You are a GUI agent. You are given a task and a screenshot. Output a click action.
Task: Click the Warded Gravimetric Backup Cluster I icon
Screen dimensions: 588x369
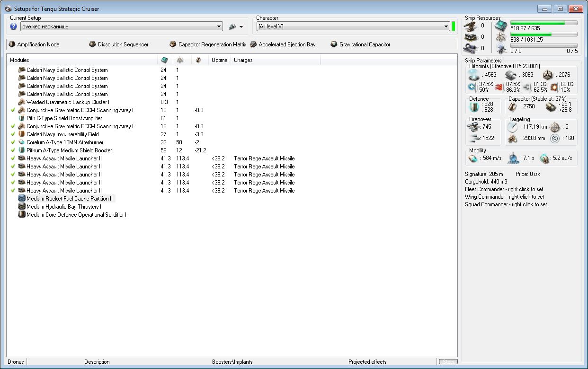pos(21,102)
